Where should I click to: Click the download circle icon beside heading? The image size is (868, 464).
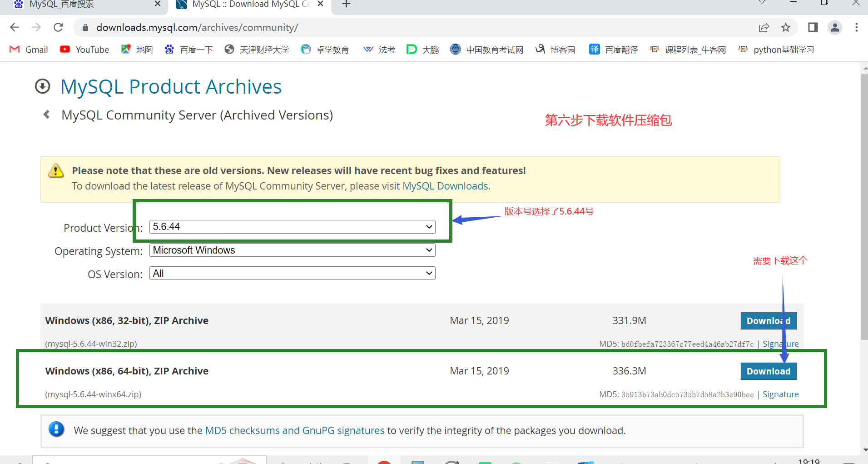pos(43,86)
